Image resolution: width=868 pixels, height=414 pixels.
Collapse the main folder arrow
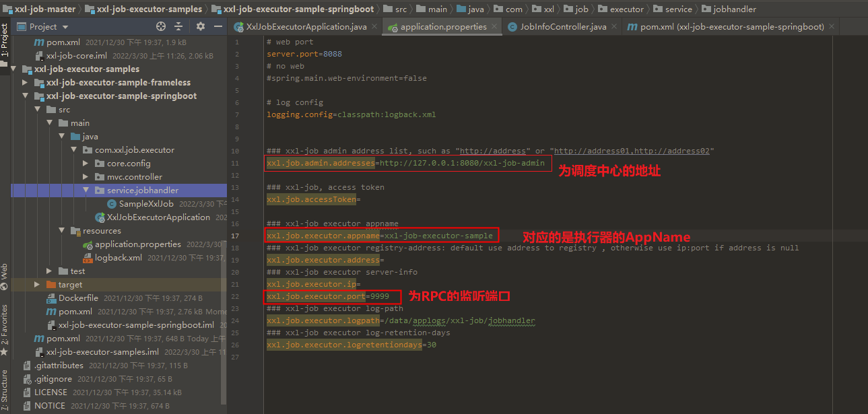point(51,123)
